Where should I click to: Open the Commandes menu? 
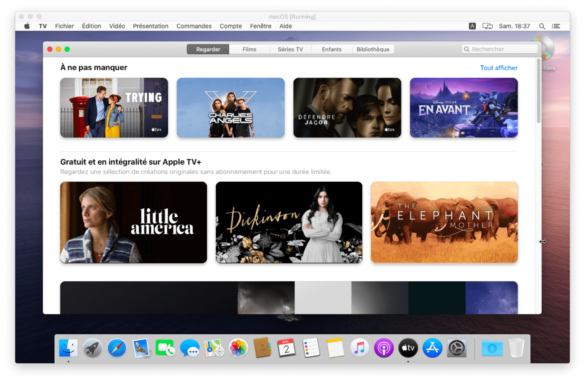tap(194, 26)
